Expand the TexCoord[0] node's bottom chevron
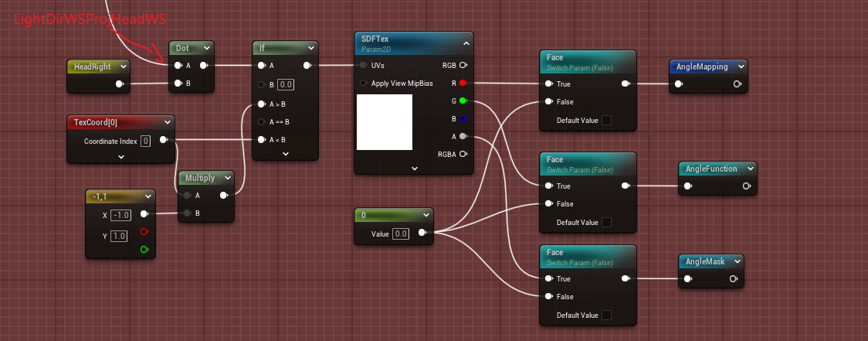Viewport: 868px width, 341px height. pos(121,157)
